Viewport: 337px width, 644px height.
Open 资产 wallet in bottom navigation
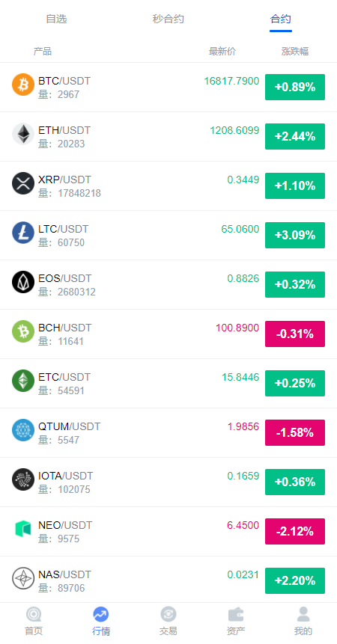point(236,622)
